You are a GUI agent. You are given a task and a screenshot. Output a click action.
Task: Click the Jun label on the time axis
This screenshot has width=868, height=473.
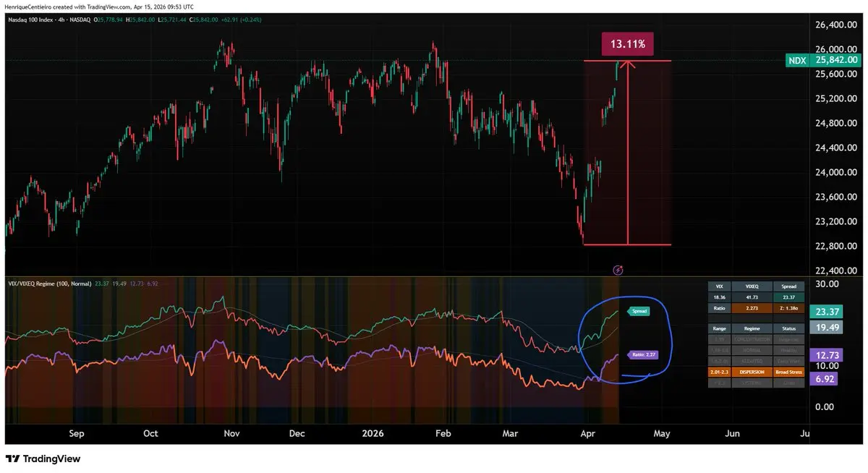click(x=732, y=434)
